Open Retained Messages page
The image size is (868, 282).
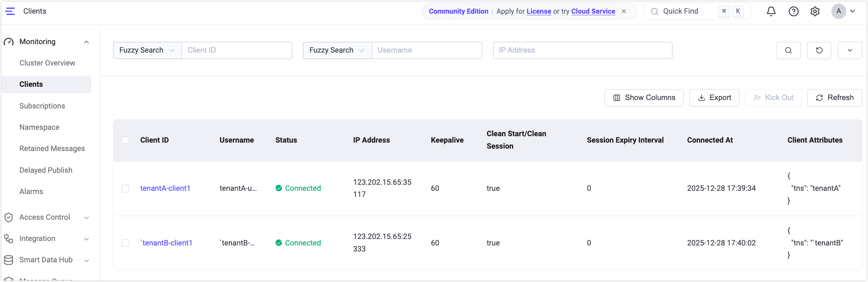pyautogui.click(x=52, y=149)
